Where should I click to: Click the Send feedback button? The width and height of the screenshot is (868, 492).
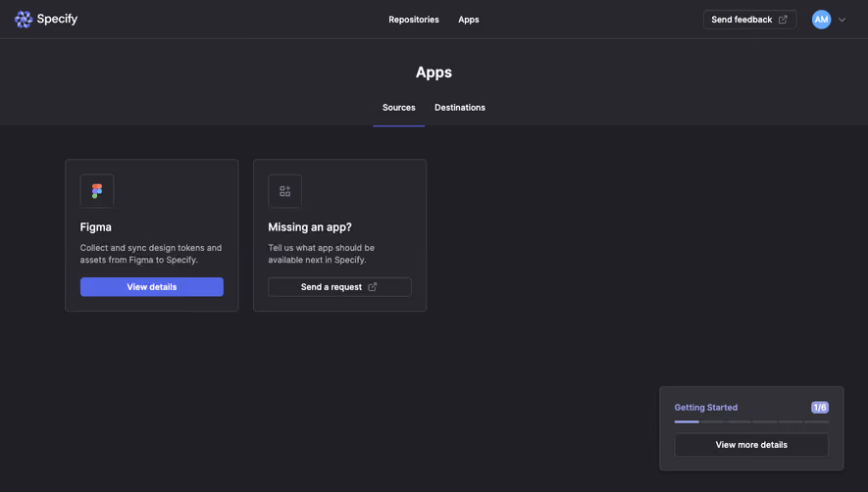(x=749, y=20)
